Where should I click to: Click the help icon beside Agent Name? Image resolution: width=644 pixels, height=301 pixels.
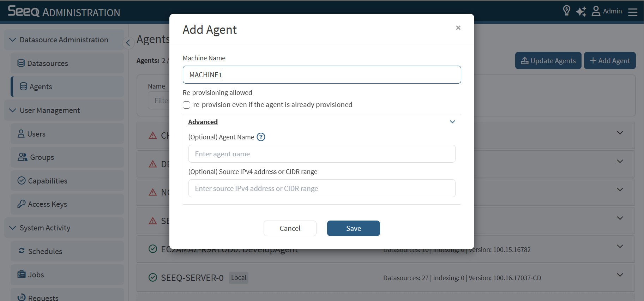click(x=261, y=137)
